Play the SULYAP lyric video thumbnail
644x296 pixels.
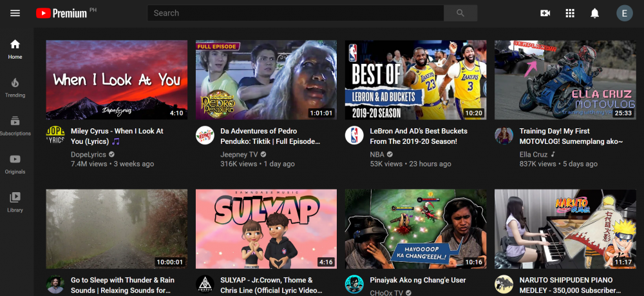[x=266, y=228]
